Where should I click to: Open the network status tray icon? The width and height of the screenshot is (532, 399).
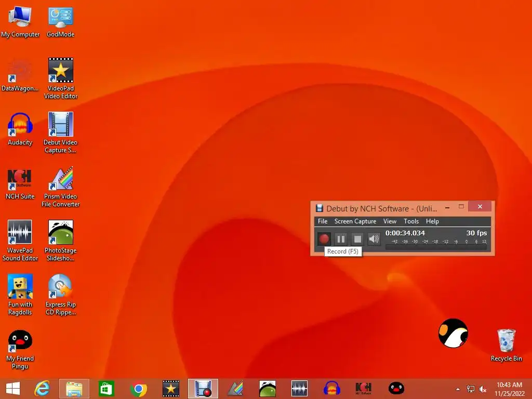coord(471,389)
